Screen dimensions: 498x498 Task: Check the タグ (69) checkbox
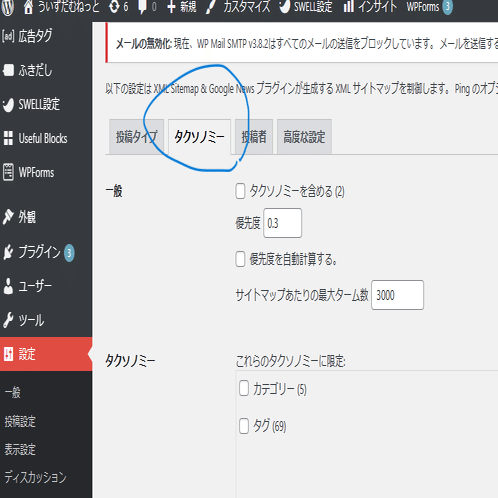coord(244,426)
